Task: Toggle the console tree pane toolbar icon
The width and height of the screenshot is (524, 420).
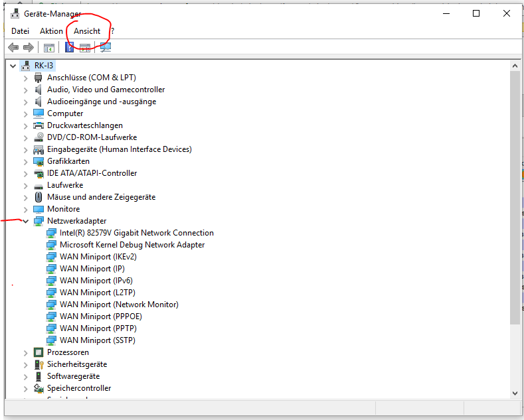Action: pos(48,48)
